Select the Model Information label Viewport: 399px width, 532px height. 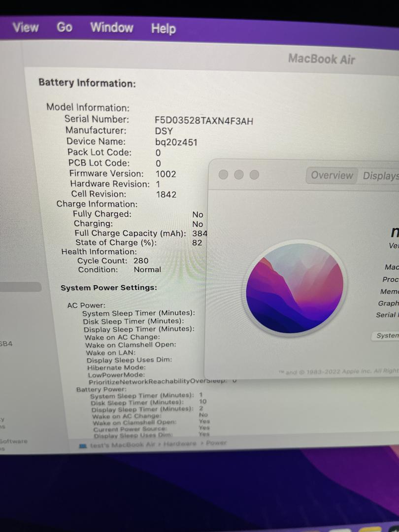click(x=88, y=108)
